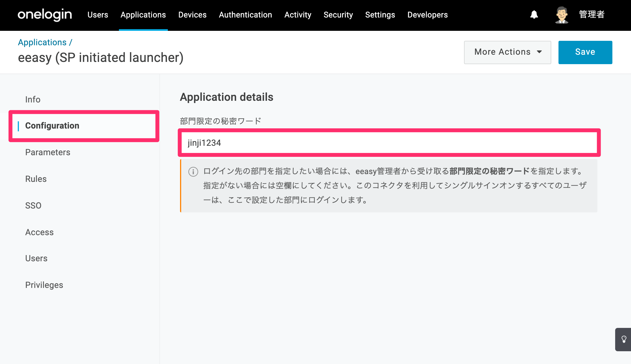
Task: Open the 管理者 user menu
Action: click(x=592, y=15)
